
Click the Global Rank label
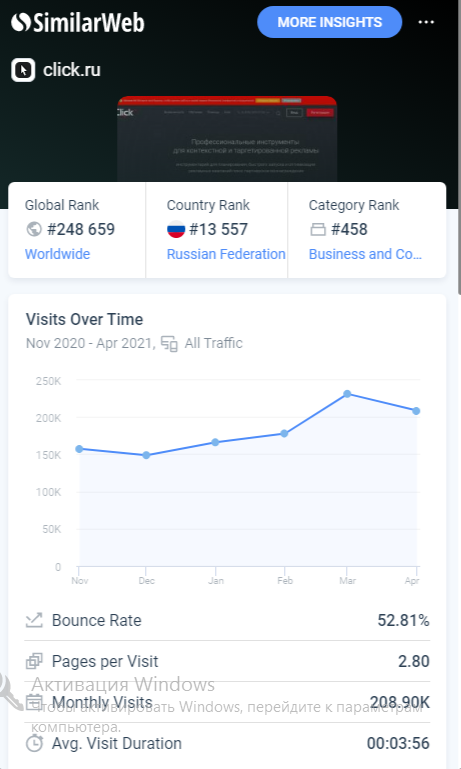point(62,205)
